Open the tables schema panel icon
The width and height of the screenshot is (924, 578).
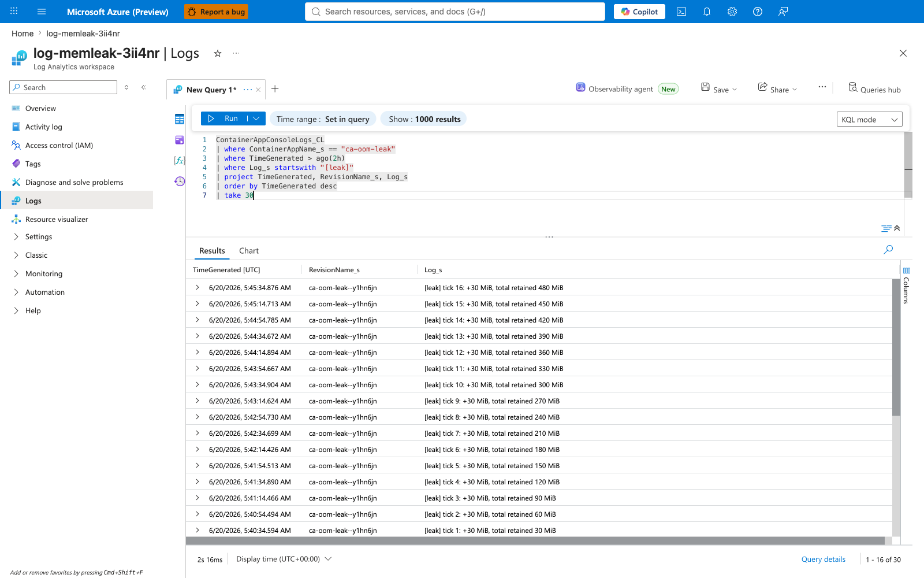click(180, 119)
